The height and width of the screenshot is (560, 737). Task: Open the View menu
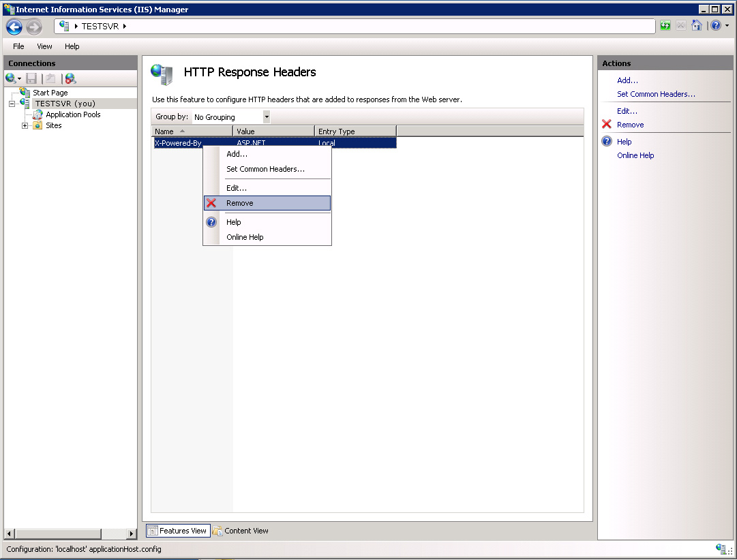[x=44, y=46]
